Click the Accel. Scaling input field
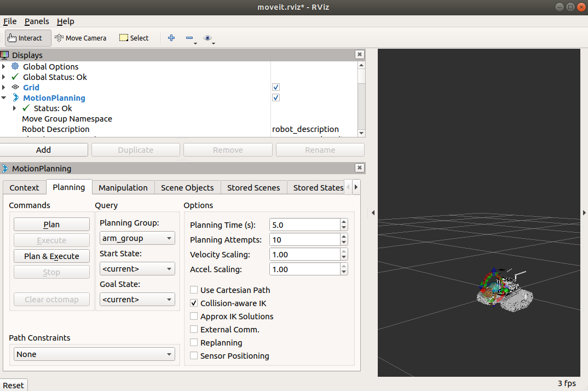The image size is (588, 391). pos(304,269)
